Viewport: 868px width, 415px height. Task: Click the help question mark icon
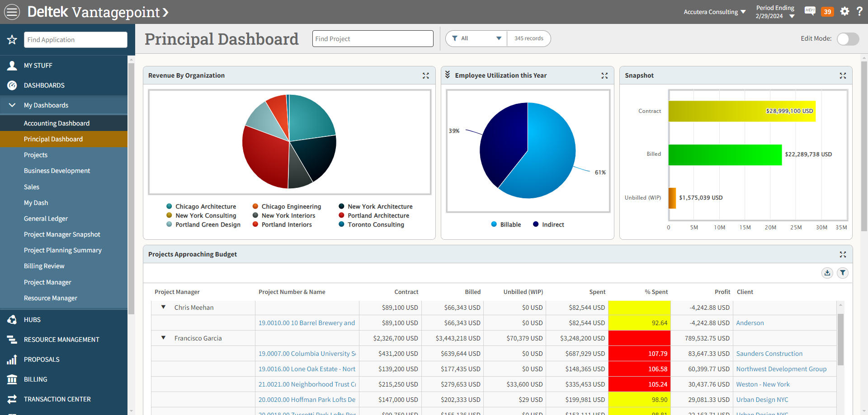(x=860, y=11)
